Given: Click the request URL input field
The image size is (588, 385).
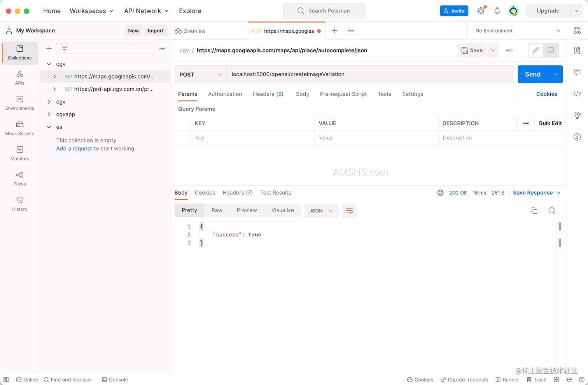Looking at the screenshot, I should point(369,74).
